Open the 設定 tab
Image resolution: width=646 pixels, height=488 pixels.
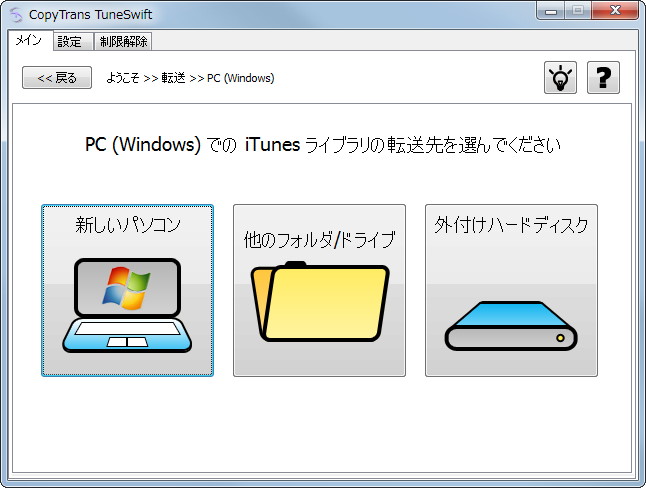(x=73, y=42)
